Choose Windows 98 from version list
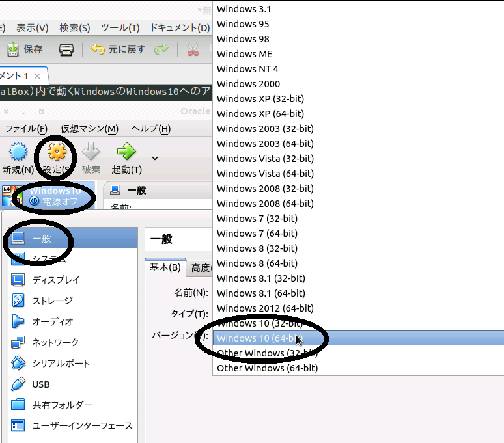This screenshot has width=504, height=443. click(x=358, y=39)
